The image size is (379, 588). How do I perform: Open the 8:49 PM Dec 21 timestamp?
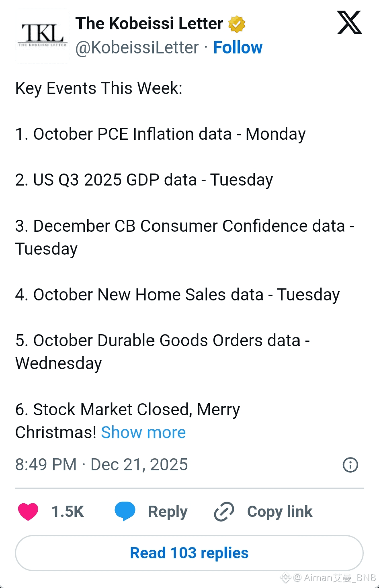click(x=101, y=465)
